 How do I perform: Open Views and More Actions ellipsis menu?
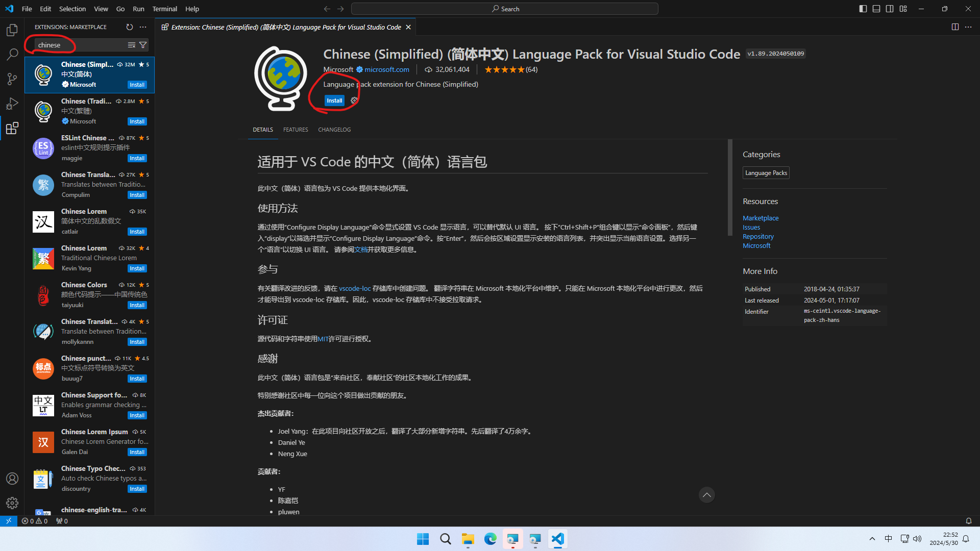tap(143, 27)
